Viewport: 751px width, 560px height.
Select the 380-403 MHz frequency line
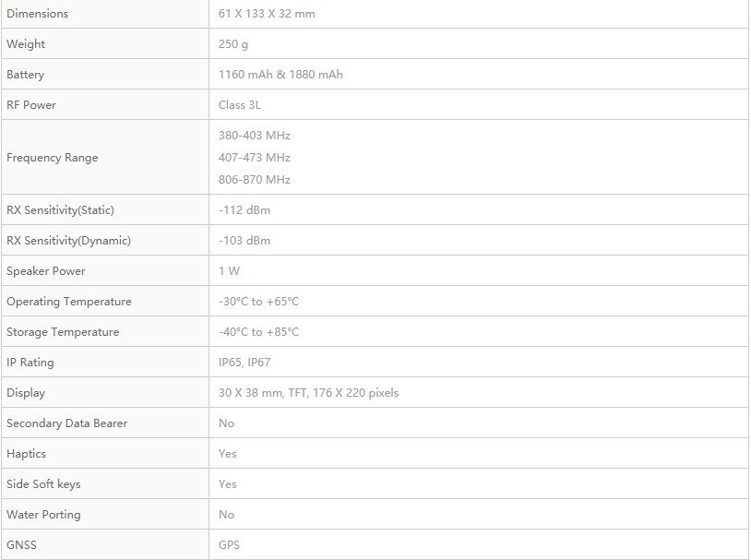pos(255,136)
